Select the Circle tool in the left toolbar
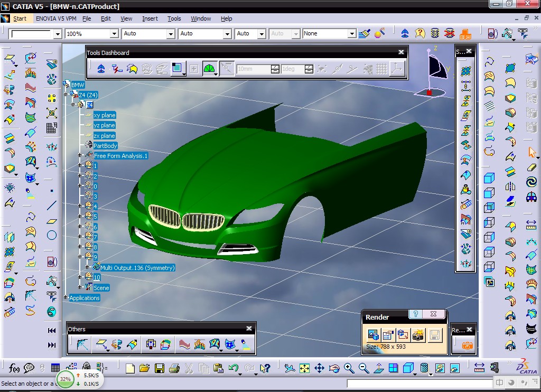 tap(51, 235)
